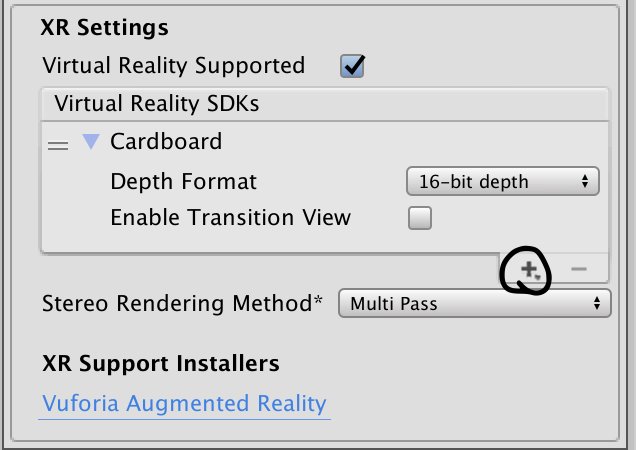Enable the Transition View checkbox
The image size is (636, 450).
(420, 217)
